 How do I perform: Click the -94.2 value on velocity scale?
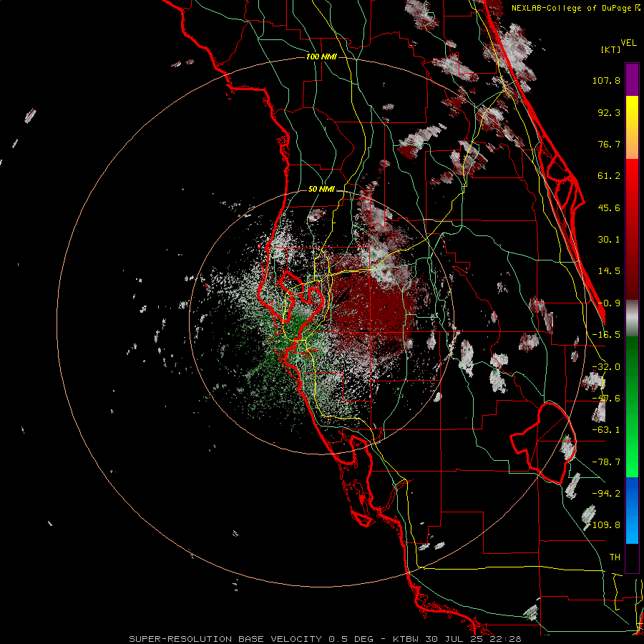(x=606, y=494)
